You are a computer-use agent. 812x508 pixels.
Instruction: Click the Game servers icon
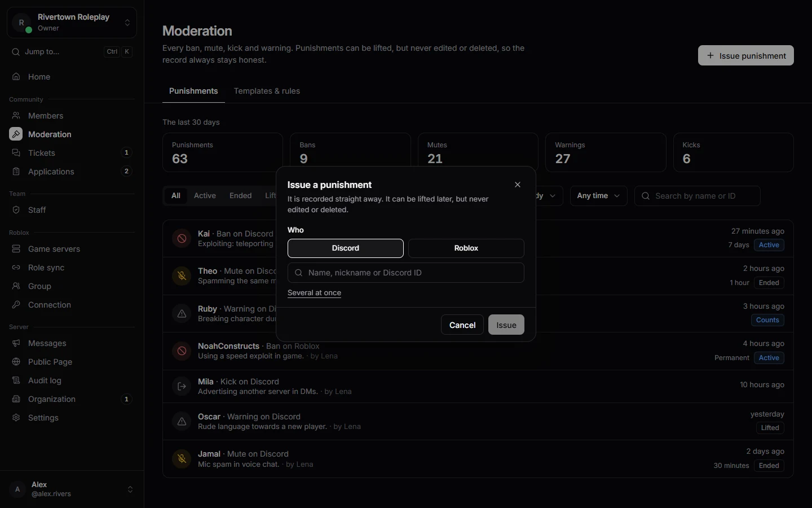(16, 249)
